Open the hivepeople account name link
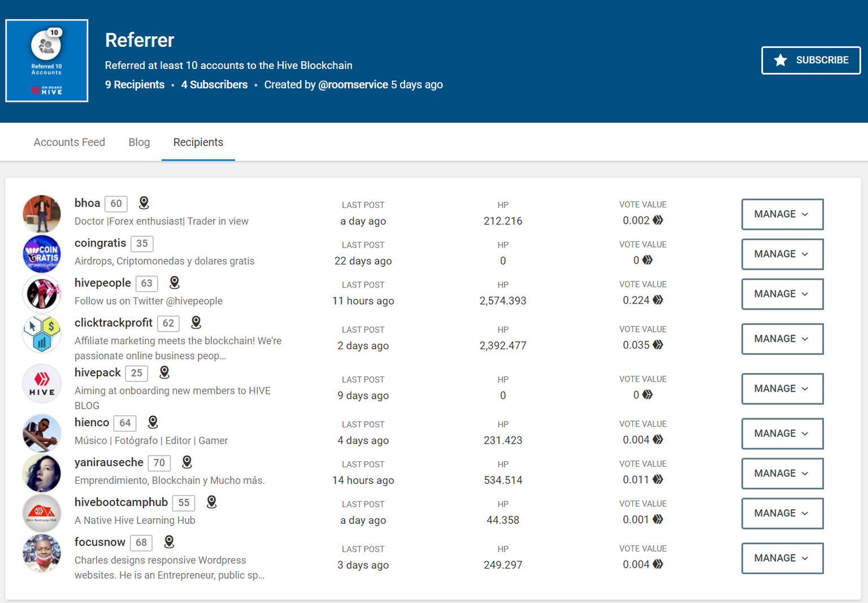Screen dimensions: 868x603 (x=102, y=283)
